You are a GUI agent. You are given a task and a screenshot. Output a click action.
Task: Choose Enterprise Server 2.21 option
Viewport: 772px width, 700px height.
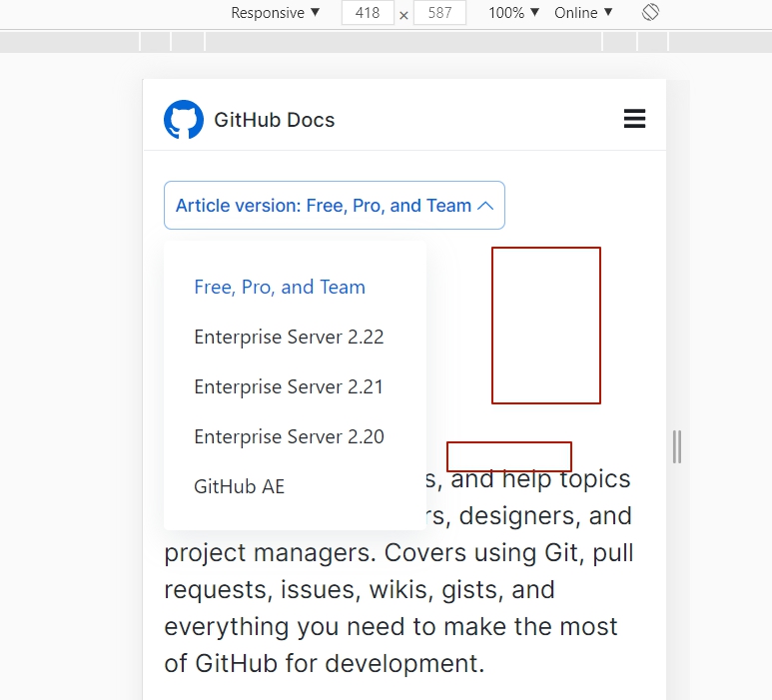(x=289, y=386)
